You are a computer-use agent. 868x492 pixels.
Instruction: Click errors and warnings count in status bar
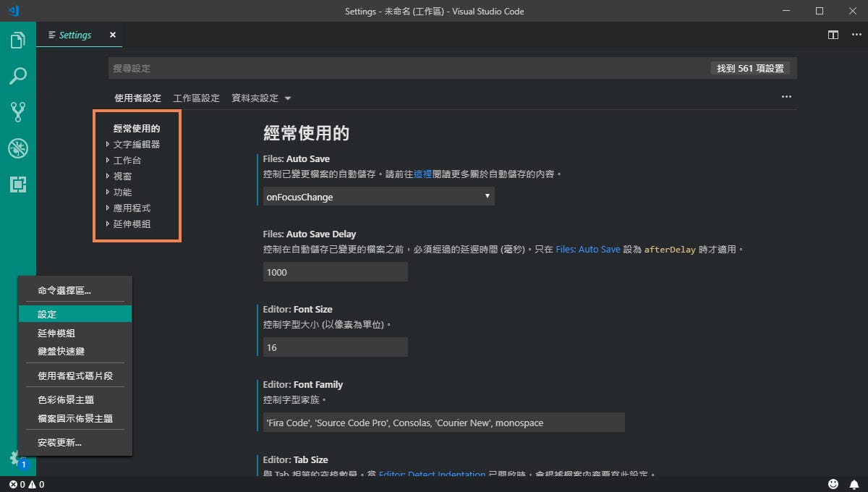tap(27, 484)
